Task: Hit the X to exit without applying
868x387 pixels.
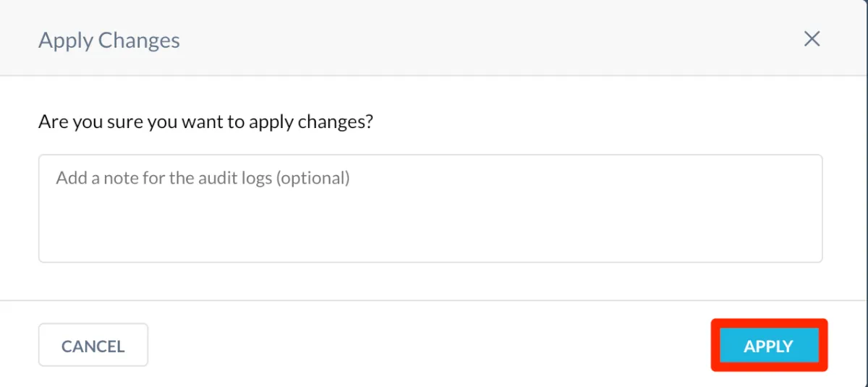Action: (812, 39)
